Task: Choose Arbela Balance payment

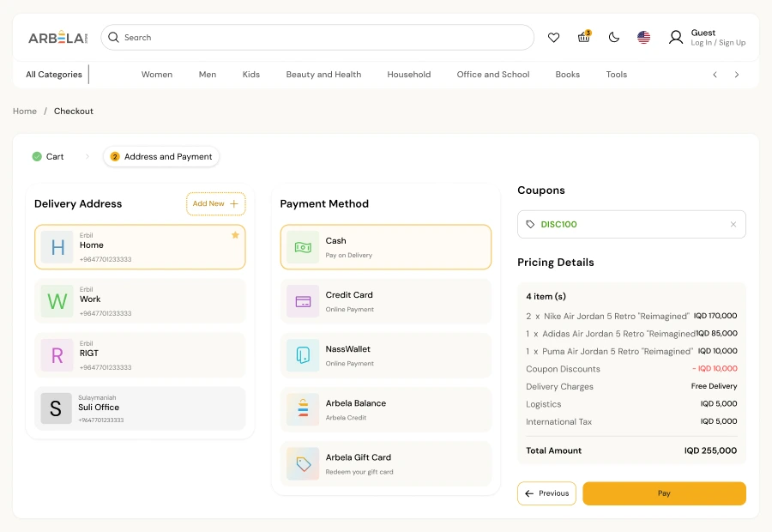Action: (386, 410)
